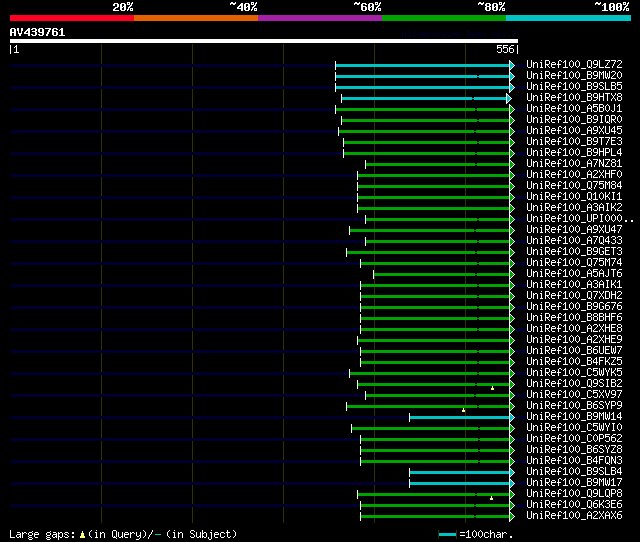Select the UniRef100_UPI000.. hit label
640x542 pixels.
pyautogui.click(x=580, y=218)
